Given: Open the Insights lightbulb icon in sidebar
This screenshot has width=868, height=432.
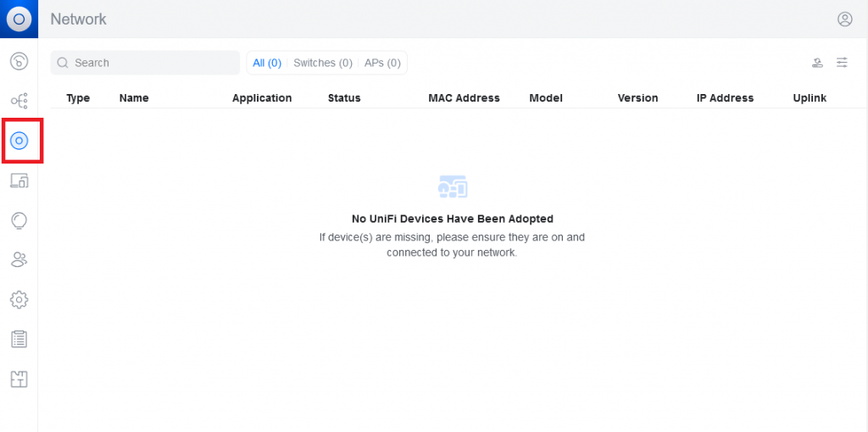Looking at the screenshot, I should click(x=19, y=220).
